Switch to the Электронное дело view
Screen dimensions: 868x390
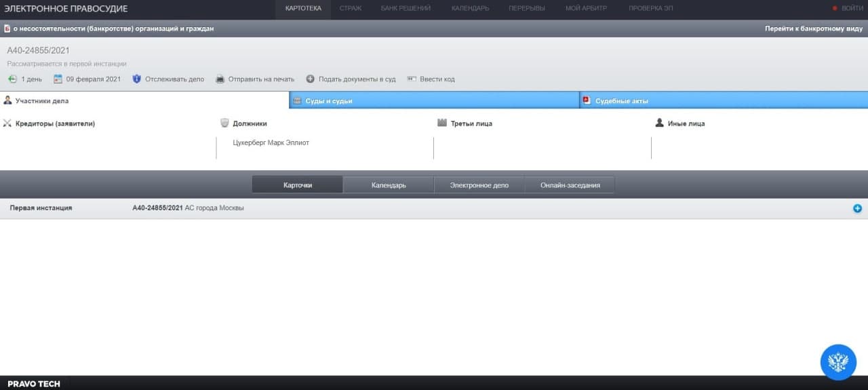(x=479, y=185)
